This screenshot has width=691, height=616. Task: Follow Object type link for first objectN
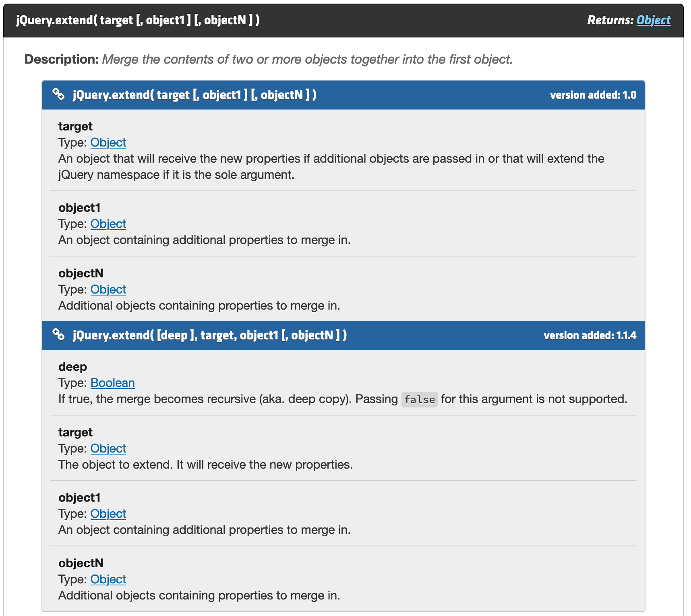[108, 289]
